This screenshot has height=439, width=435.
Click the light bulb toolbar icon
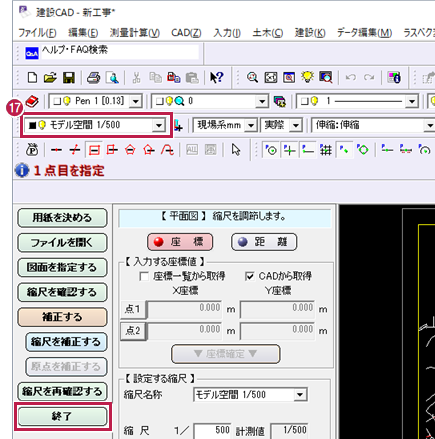tap(307, 78)
